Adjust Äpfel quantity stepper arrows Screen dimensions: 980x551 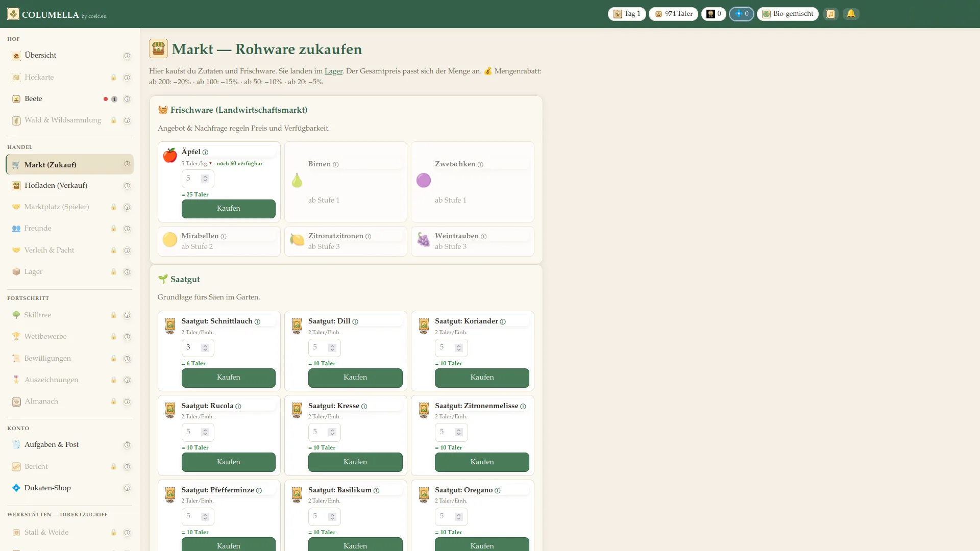[x=205, y=179]
